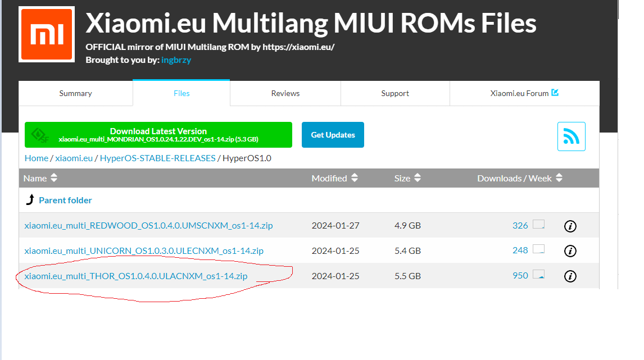Open the RSS feed icon
Viewport: 644px width, 360px height.
coord(571,136)
